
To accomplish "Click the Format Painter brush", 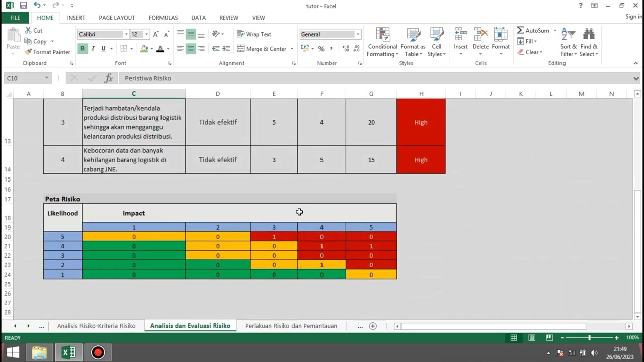I will tap(29, 52).
